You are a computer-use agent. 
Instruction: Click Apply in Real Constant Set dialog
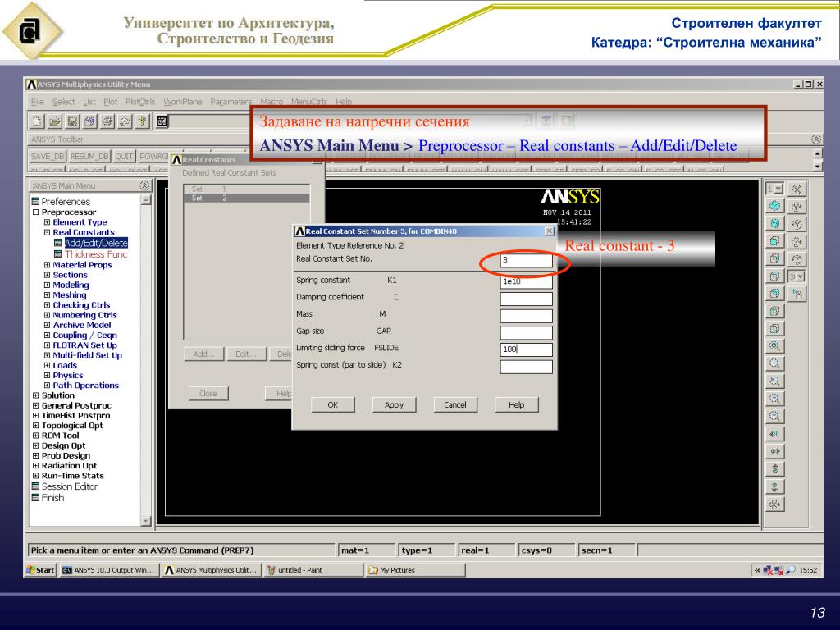click(394, 405)
